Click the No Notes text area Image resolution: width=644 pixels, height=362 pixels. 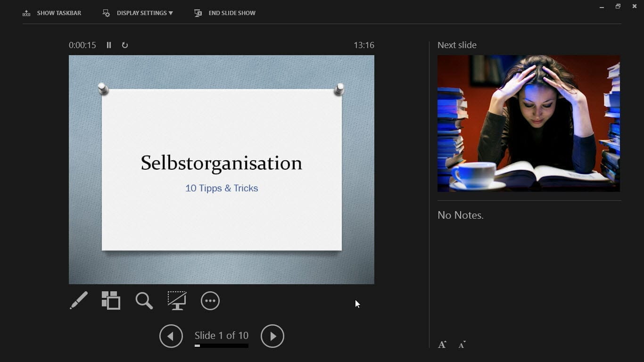pos(461,215)
